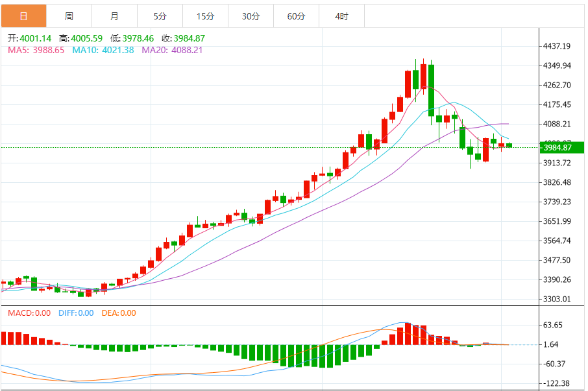
Task: Open the 15分 timeframe tab
Action: pos(205,16)
